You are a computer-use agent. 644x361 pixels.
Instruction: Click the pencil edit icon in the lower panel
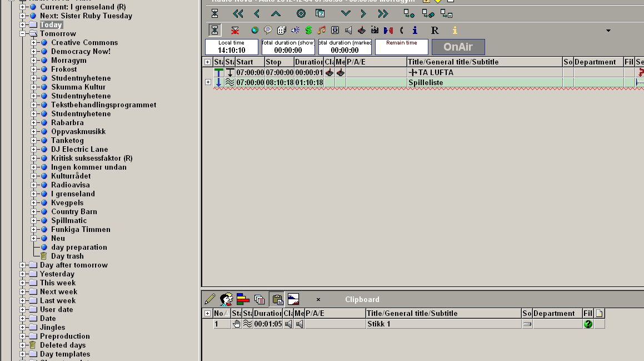pos(209,299)
